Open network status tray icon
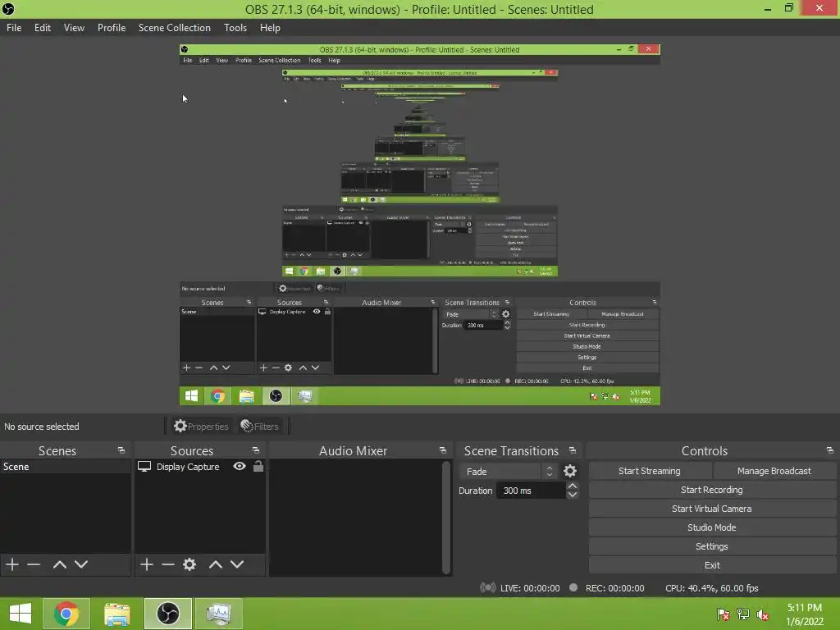 pos(743,614)
